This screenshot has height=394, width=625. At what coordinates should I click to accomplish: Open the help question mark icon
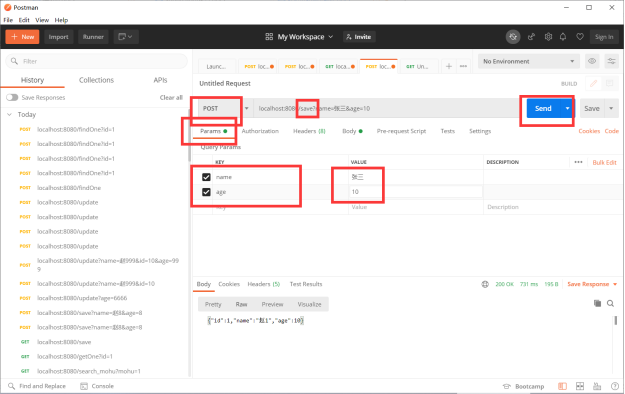[x=615, y=386]
